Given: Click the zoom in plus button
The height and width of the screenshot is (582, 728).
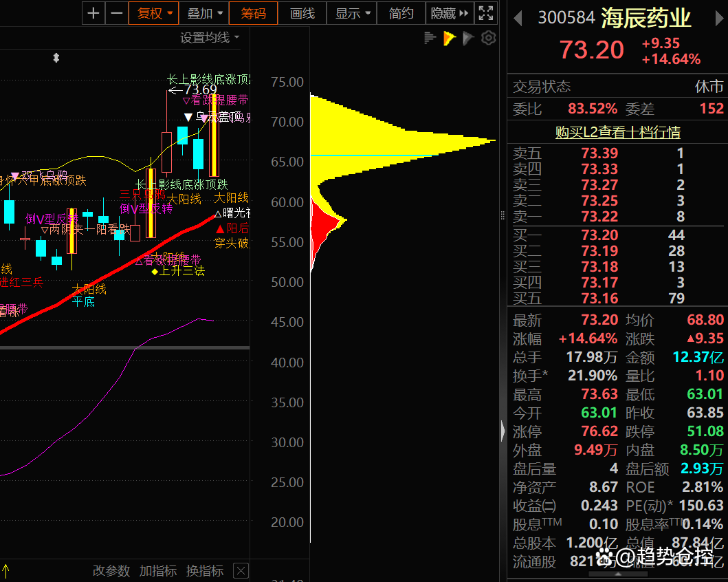Looking at the screenshot, I should click(94, 13).
